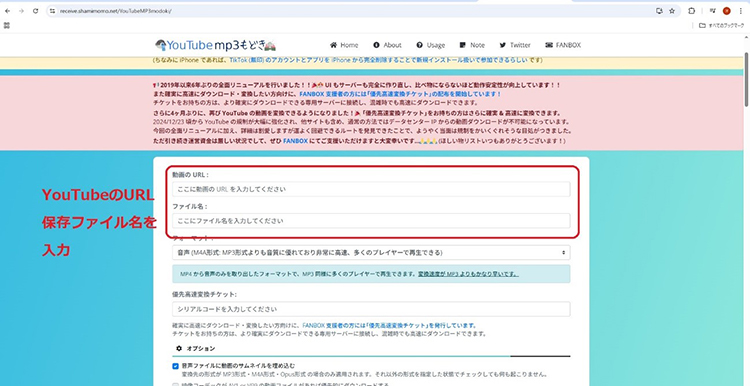Toggle 音声ファイルに動画のサムネイルを埋め込む checkbox
This screenshot has width=750, height=386.
175,366
